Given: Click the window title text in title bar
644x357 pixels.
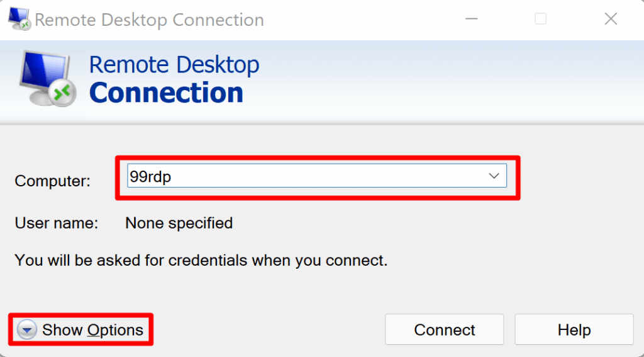Looking at the screenshot, I should pos(149,20).
